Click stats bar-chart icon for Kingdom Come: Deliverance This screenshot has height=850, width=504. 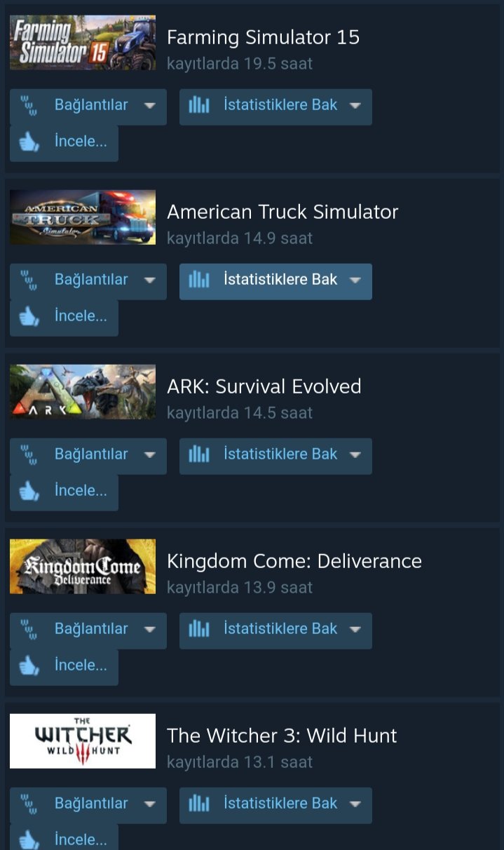(x=199, y=629)
